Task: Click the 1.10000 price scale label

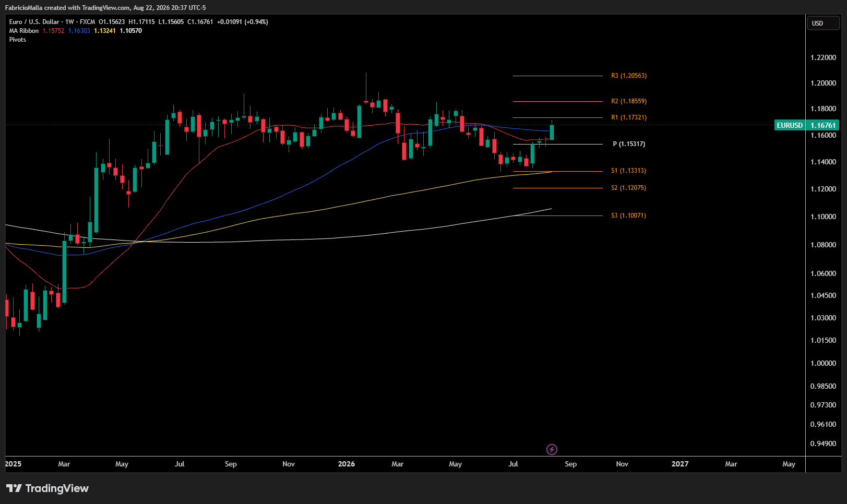Action: (x=823, y=217)
